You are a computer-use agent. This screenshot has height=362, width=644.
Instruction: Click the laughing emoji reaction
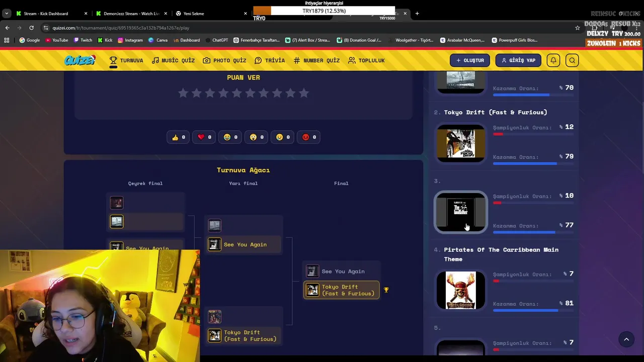click(230, 137)
